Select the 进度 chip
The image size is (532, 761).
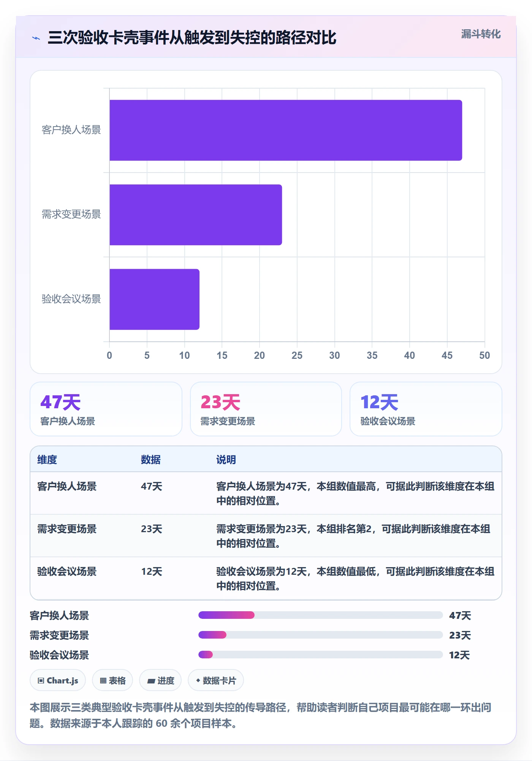point(160,680)
